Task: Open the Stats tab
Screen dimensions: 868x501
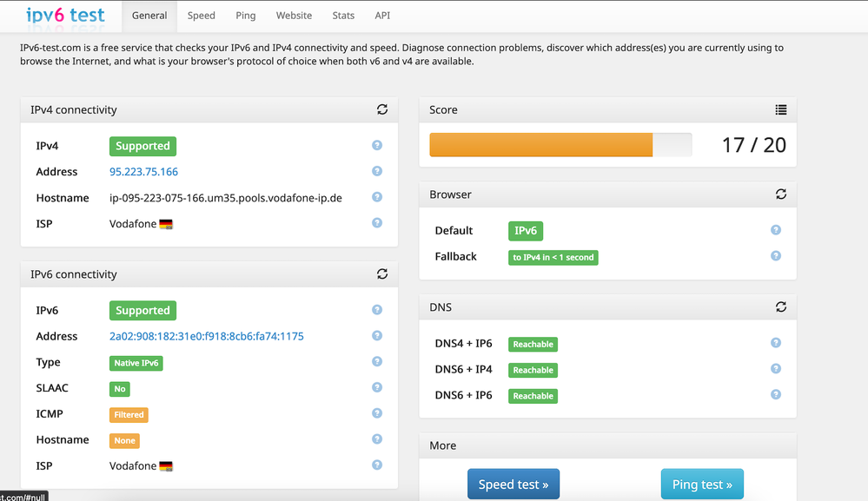Action: pyautogui.click(x=343, y=16)
